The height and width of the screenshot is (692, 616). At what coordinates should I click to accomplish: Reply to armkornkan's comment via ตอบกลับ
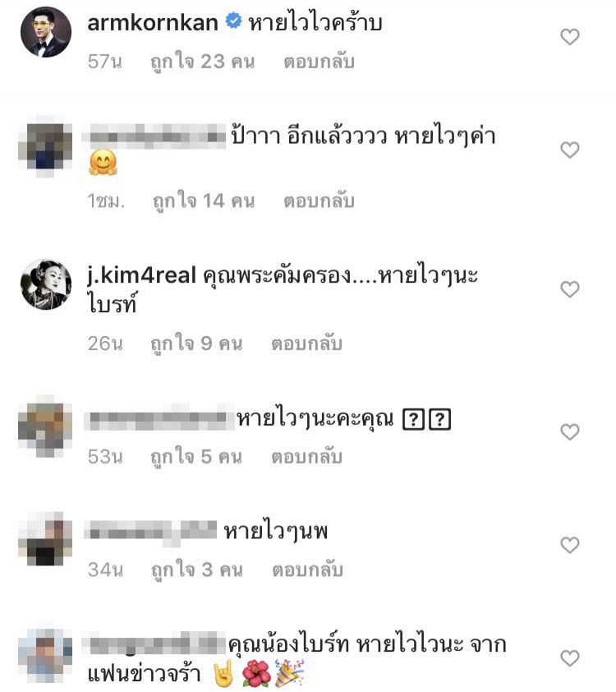click(x=319, y=62)
